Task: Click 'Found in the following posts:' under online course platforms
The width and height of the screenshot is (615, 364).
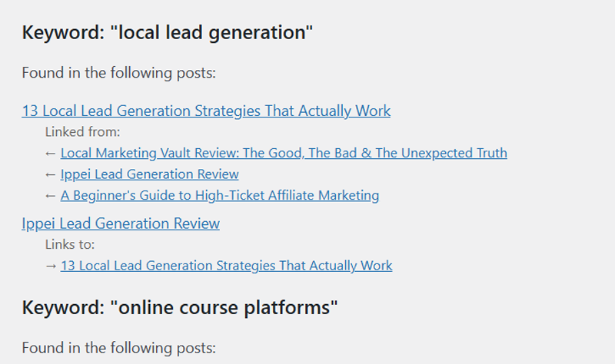Action: click(119, 348)
